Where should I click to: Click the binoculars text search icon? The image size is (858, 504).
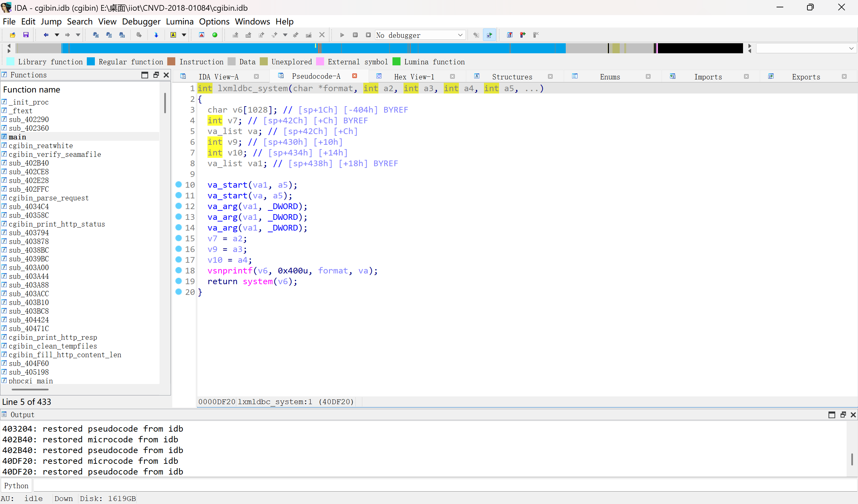coord(109,35)
